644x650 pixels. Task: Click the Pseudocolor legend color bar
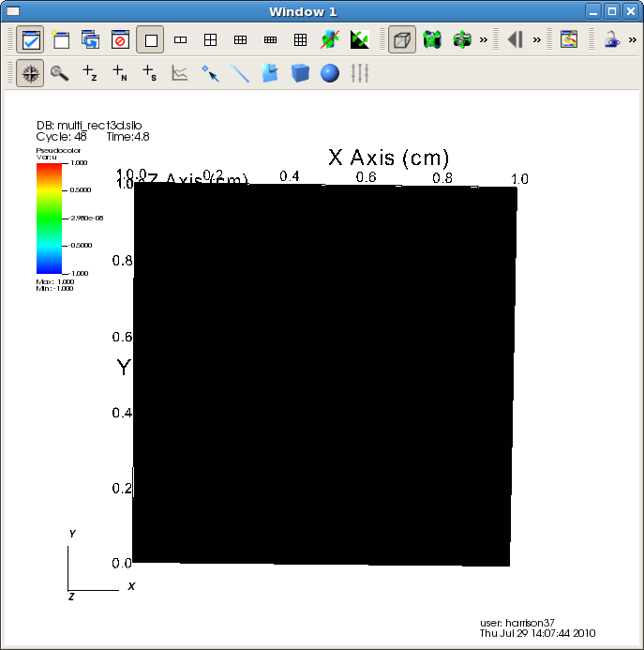49,218
